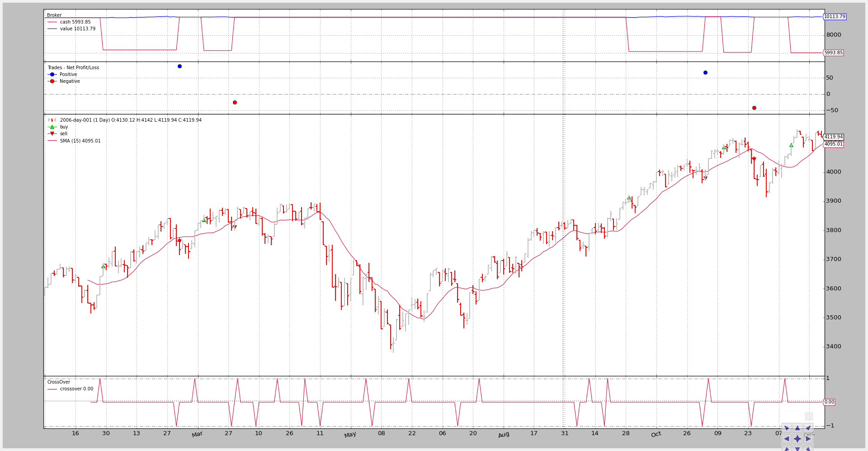Viewport: 868px width, 451px height.
Task: Click the first blue positive trade dot
Action: coord(179,66)
